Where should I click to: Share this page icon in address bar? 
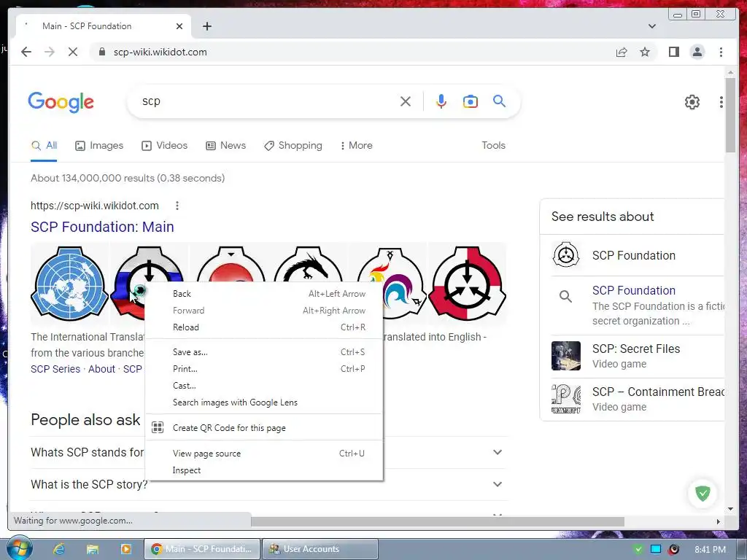pyautogui.click(x=622, y=52)
